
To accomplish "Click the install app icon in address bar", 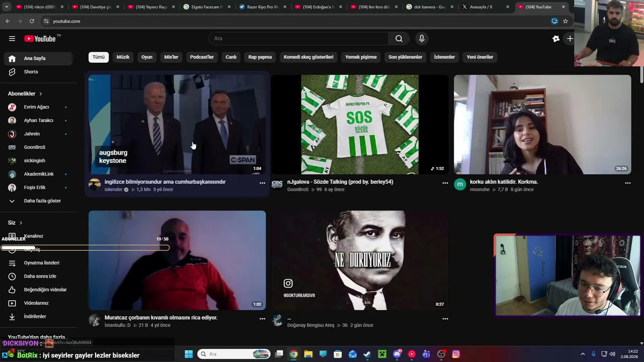I will pos(554,21).
